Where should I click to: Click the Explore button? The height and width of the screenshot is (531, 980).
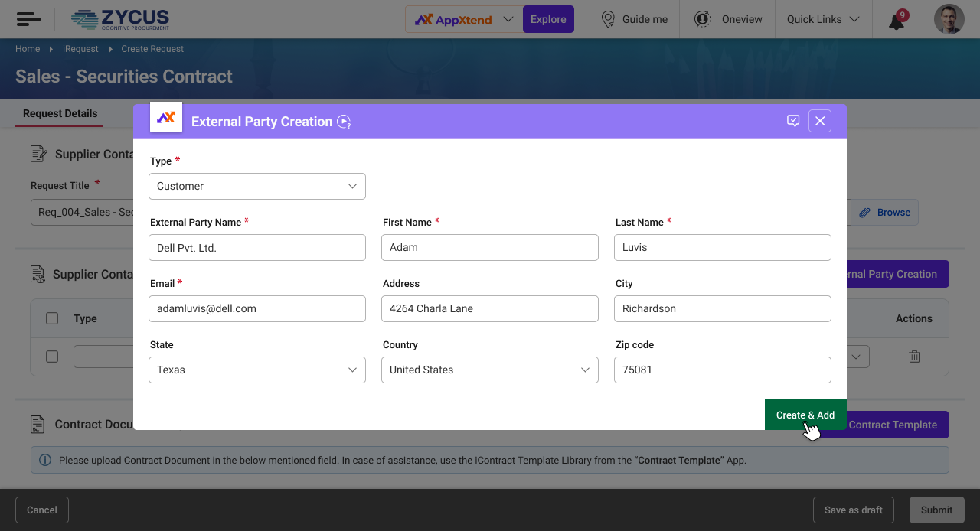pyautogui.click(x=548, y=19)
